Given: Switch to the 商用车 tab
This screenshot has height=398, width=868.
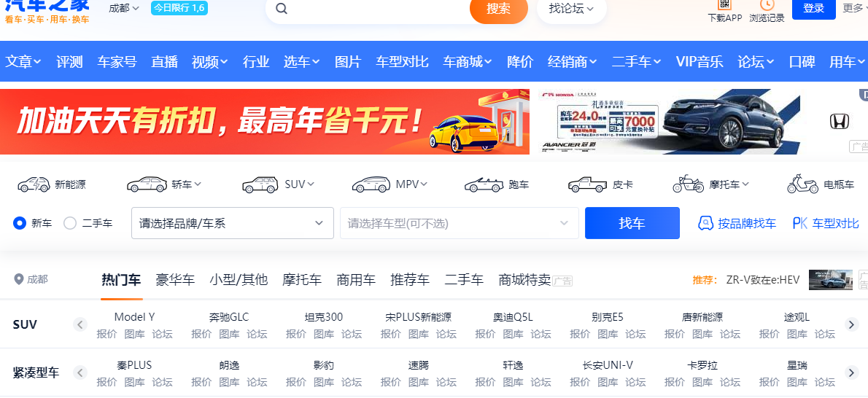Looking at the screenshot, I should (x=356, y=279).
